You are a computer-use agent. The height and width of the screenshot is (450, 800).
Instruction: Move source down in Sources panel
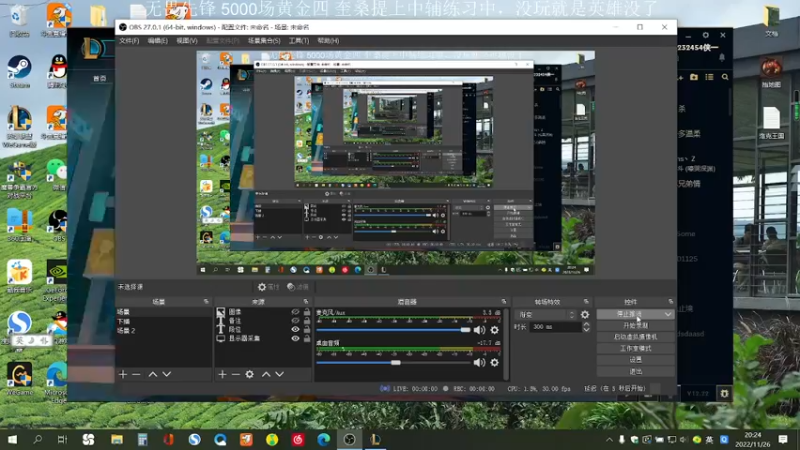point(280,374)
